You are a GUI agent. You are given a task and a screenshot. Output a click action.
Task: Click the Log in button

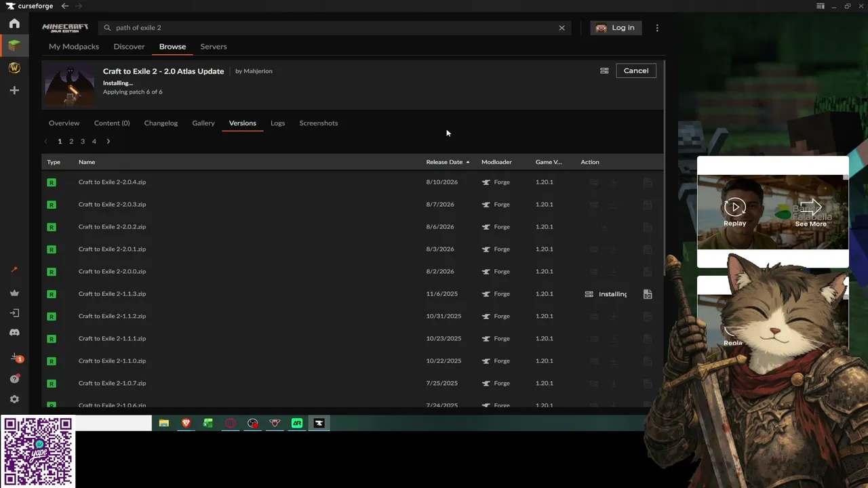(x=616, y=28)
